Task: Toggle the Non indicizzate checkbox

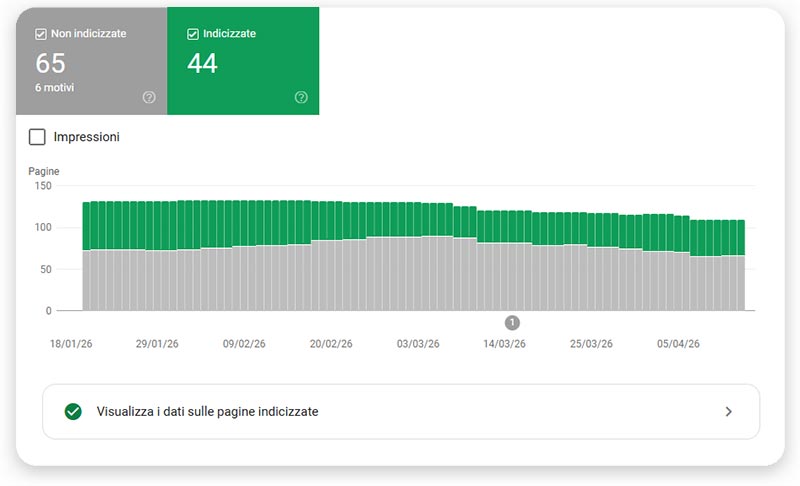Action: [x=41, y=34]
